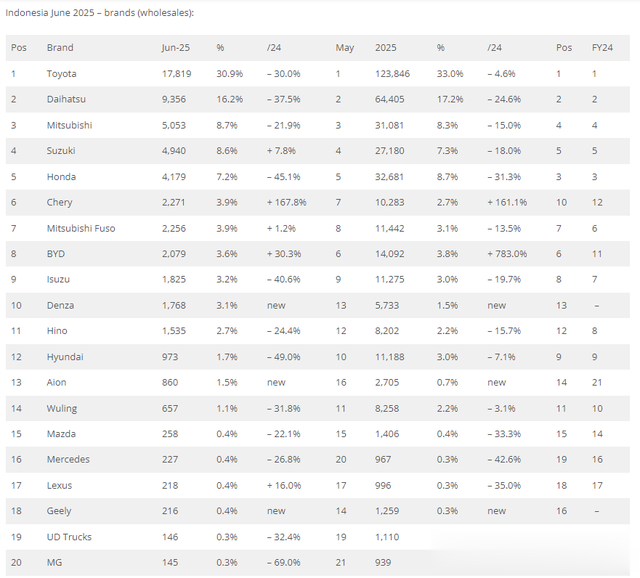Click the May column header
640x578 pixels.
pos(344,48)
